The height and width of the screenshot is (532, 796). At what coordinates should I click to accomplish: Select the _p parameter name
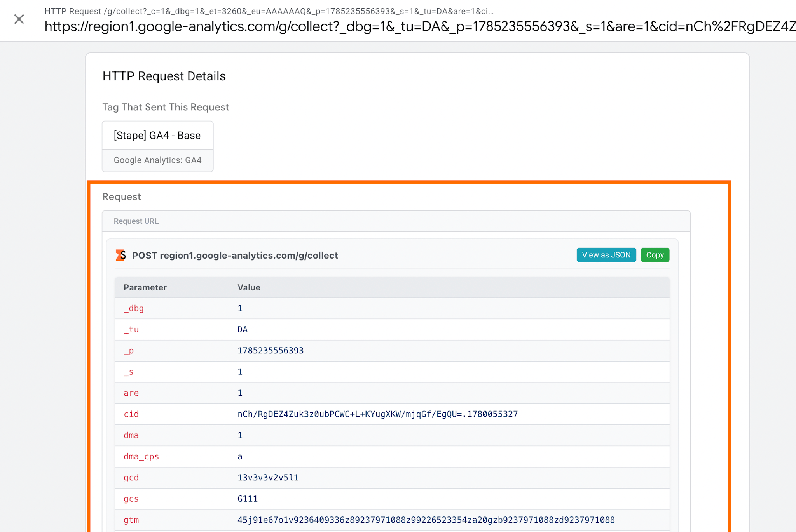click(x=129, y=351)
